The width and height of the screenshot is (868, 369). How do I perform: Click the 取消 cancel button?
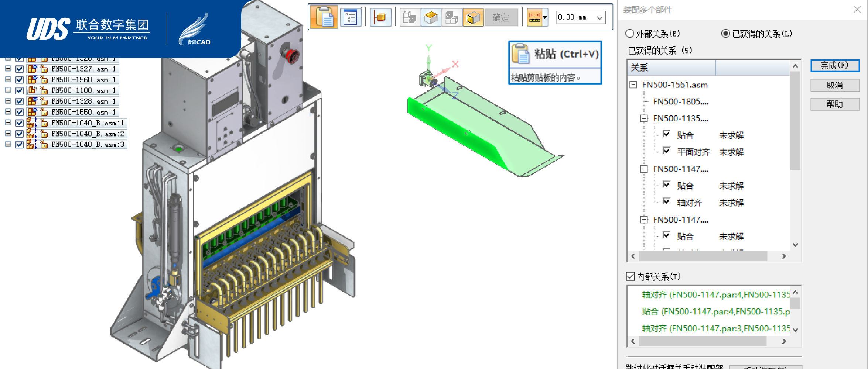(x=834, y=85)
